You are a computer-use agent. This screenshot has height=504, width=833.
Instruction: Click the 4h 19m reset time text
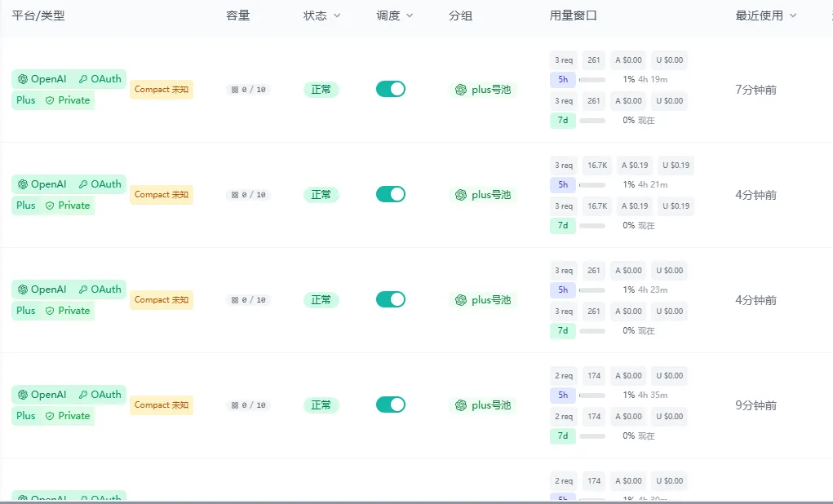[653, 80]
